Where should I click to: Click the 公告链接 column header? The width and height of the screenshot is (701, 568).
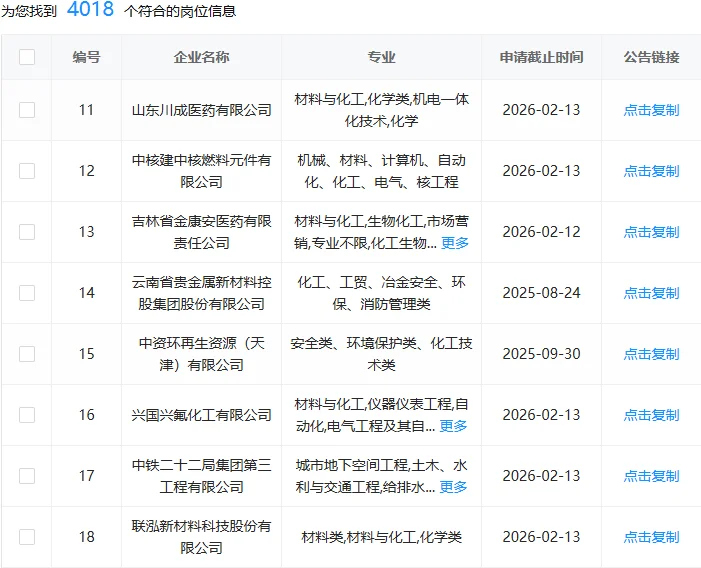pos(651,57)
